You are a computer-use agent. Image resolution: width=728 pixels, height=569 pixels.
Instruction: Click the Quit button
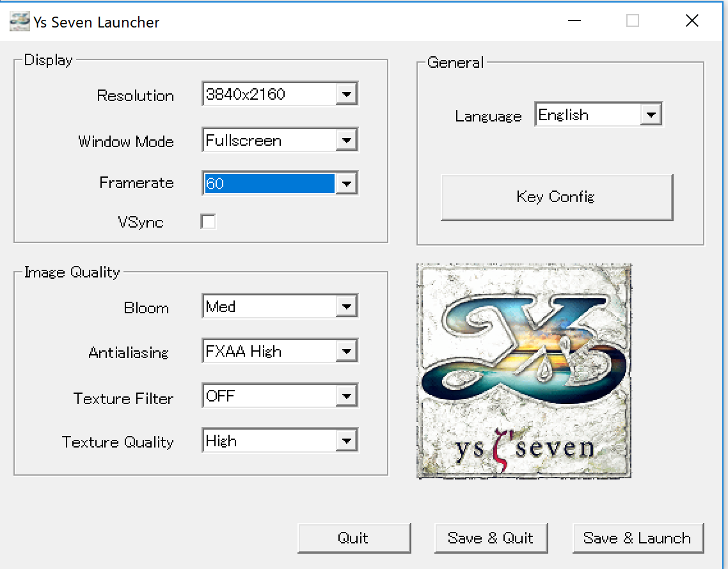[x=354, y=538]
